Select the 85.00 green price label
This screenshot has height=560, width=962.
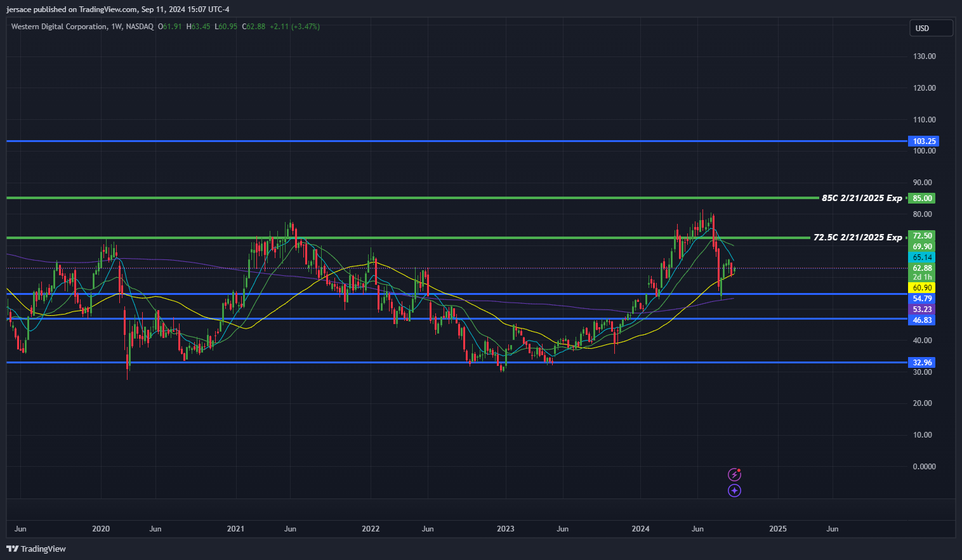tap(922, 199)
